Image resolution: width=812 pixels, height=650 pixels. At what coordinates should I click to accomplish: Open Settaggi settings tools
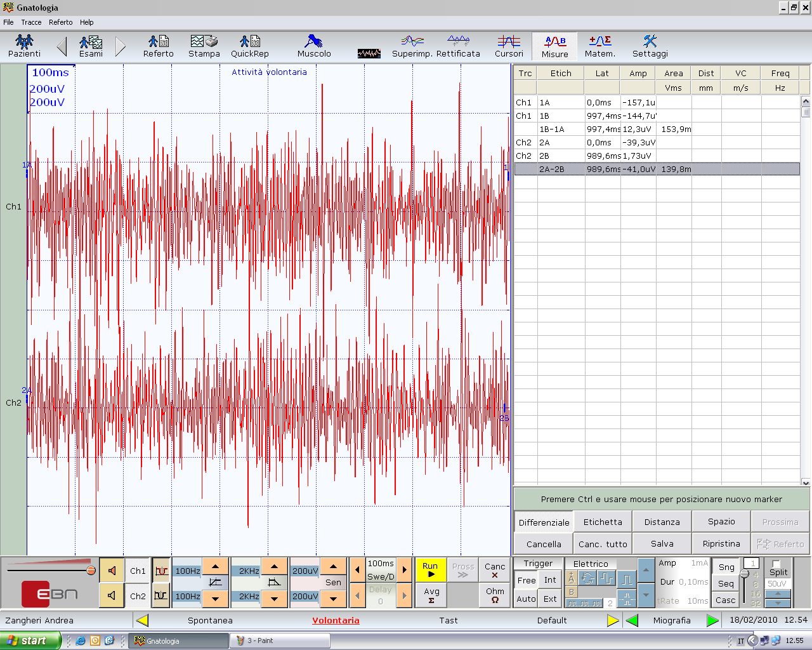(650, 46)
